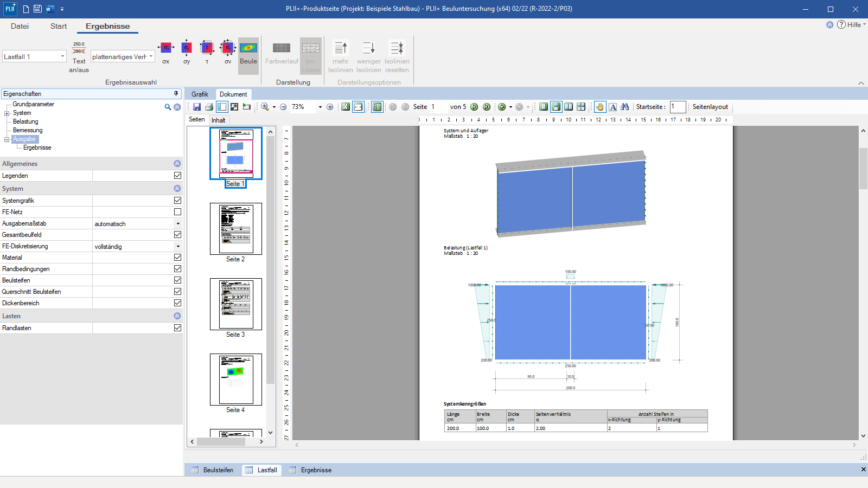Fit whole page in the view
868x488 pixels.
[x=346, y=107]
